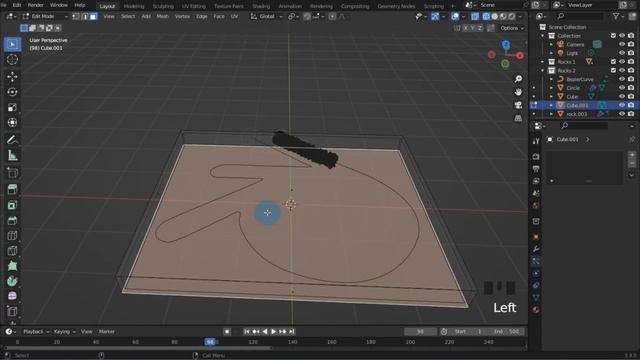Screen dimensions: 640x360
Task: Switch perspective/orthographic grid icon
Action: click(x=518, y=118)
